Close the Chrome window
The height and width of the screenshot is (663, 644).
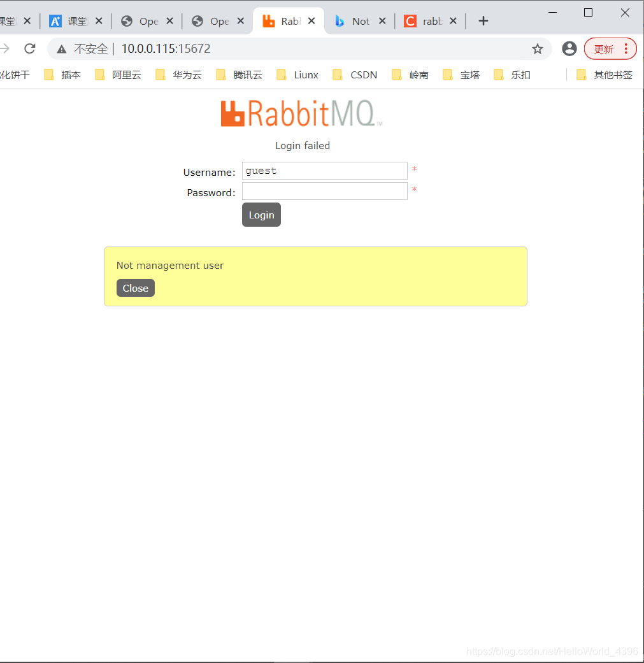coord(625,13)
